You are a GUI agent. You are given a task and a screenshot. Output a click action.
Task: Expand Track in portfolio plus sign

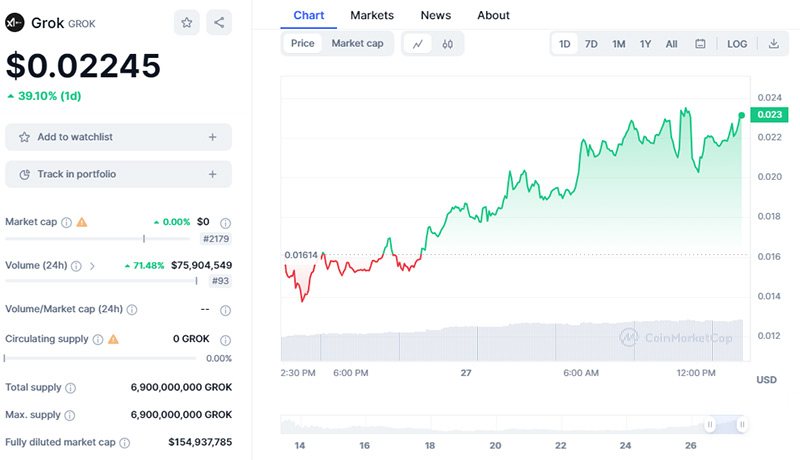[212, 174]
